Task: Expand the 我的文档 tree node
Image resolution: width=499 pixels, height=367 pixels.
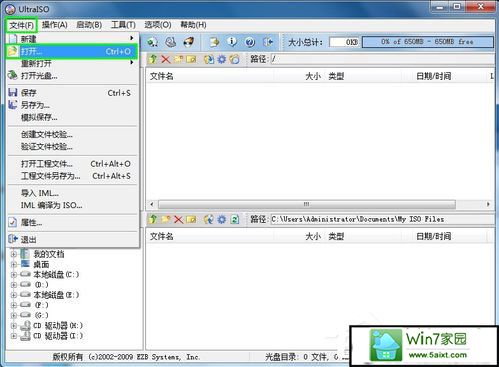Action: [14, 254]
